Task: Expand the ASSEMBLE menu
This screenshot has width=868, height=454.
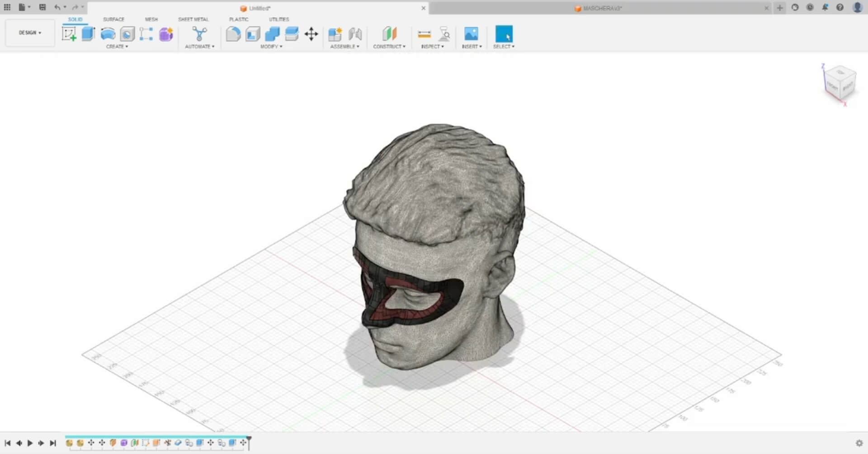Action: point(344,47)
